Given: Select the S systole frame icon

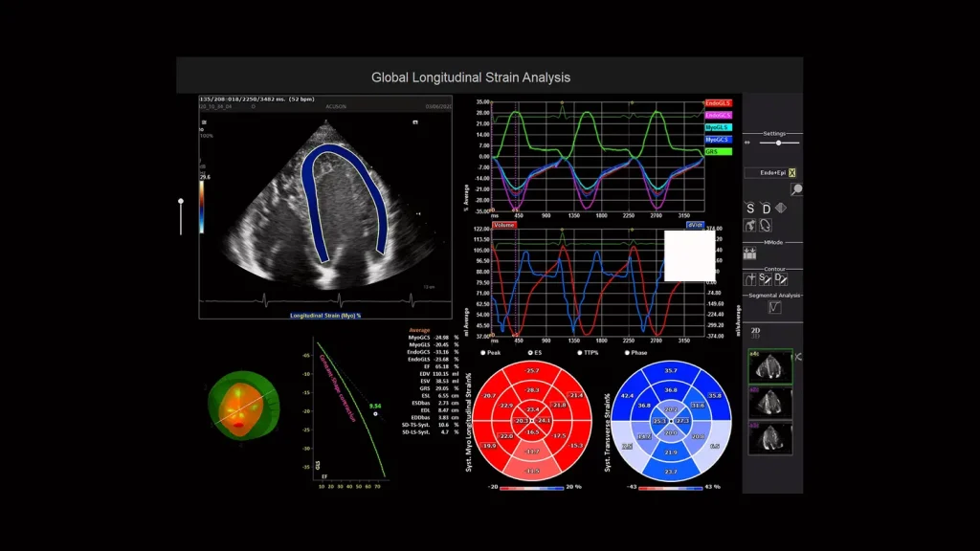Looking at the screenshot, I should [750, 209].
